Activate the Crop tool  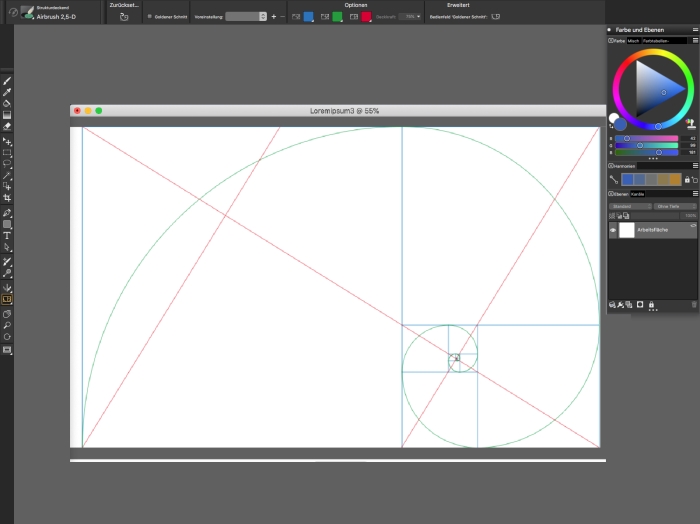pos(7,198)
